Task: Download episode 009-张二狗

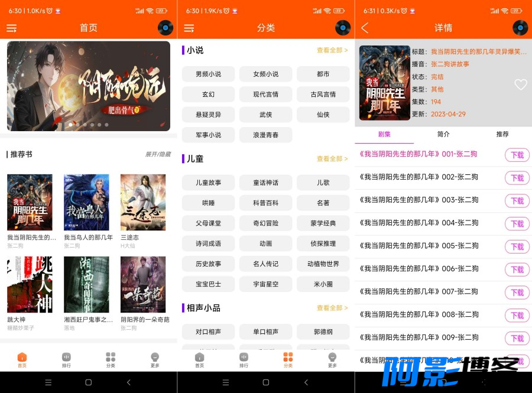Action: pyautogui.click(x=517, y=338)
